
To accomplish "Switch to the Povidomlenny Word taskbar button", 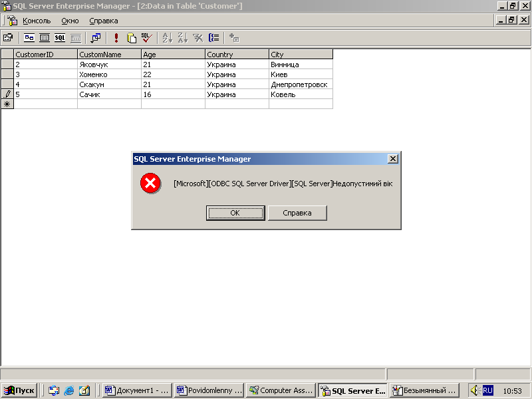I will 209,390.
